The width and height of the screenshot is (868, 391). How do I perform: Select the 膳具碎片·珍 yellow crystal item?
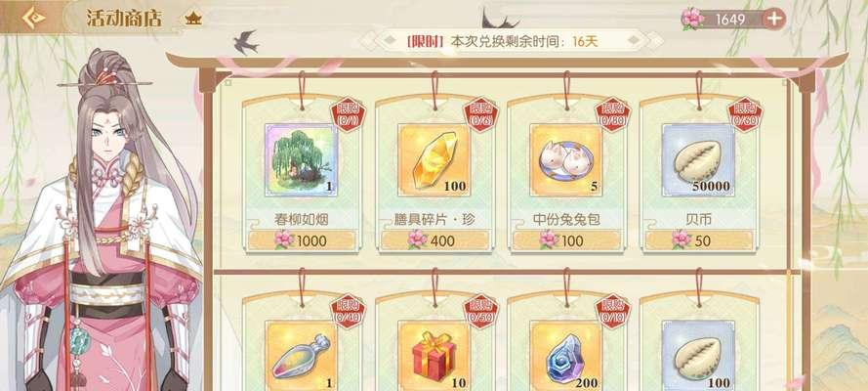(x=434, y=160)
